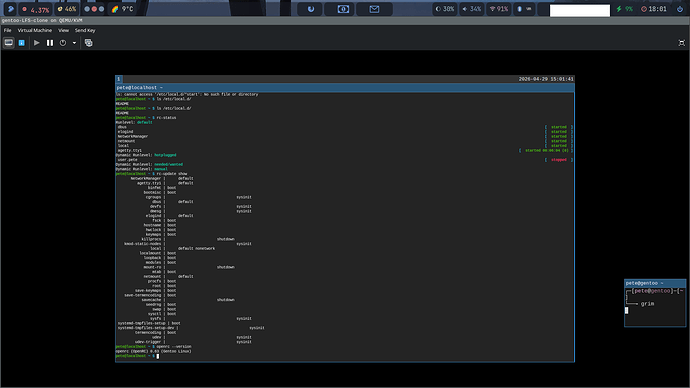
Task: Click the red 'stopped' status text
Action: click(x=559, y=160)
